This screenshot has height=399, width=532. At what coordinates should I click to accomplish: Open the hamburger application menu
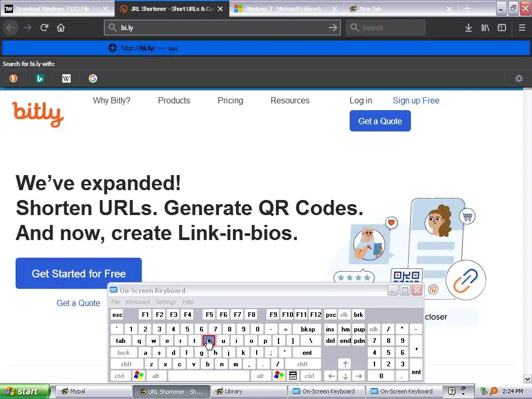(522, 28)
